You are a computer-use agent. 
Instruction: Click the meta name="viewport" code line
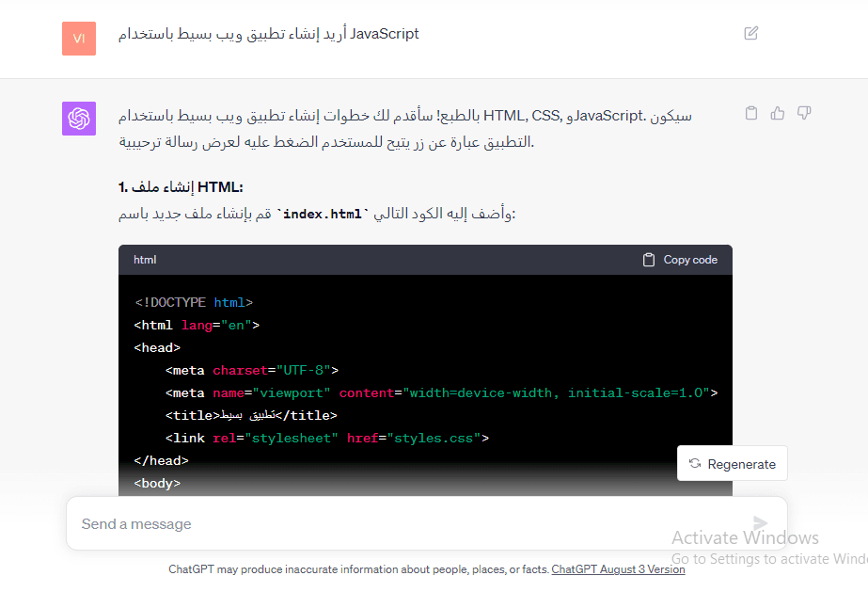pos(441,393)
